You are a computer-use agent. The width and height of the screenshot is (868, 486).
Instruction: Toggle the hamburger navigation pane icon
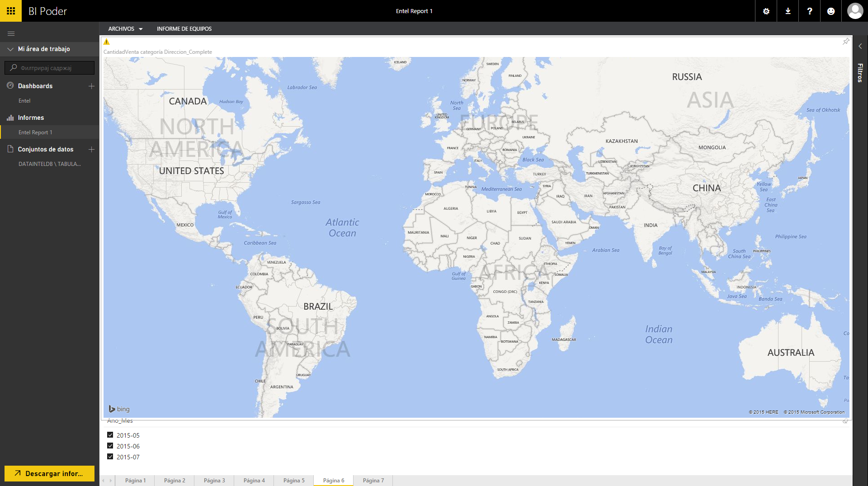11,33
